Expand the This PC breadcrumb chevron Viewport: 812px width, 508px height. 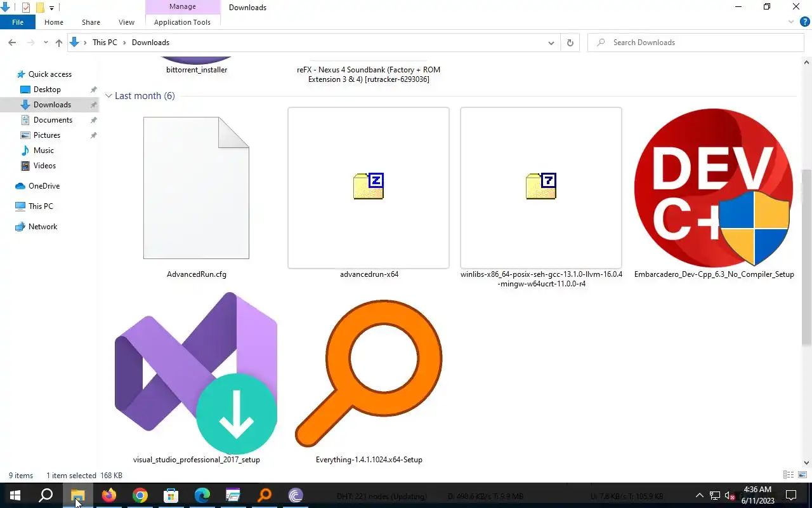[125, 43]
